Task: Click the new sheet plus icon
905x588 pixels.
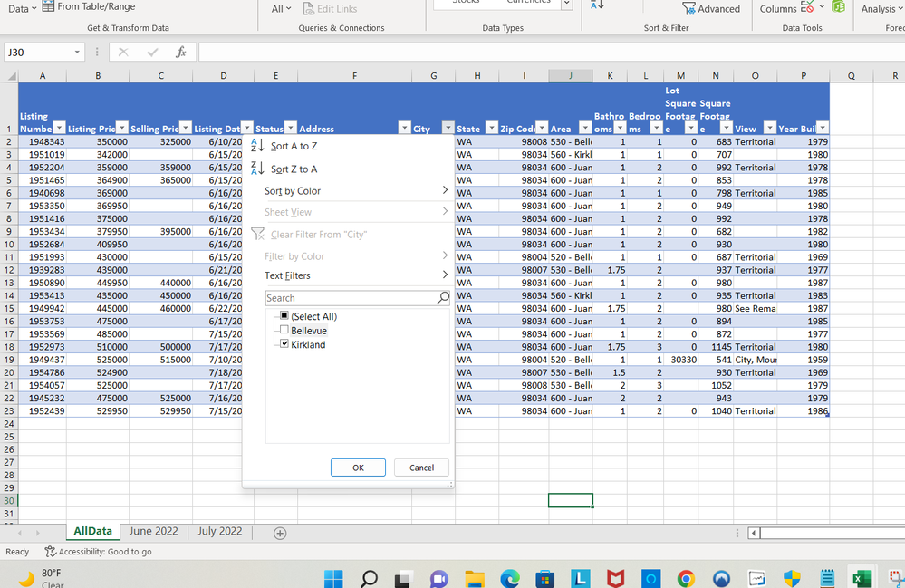Action: coord(280,533)
